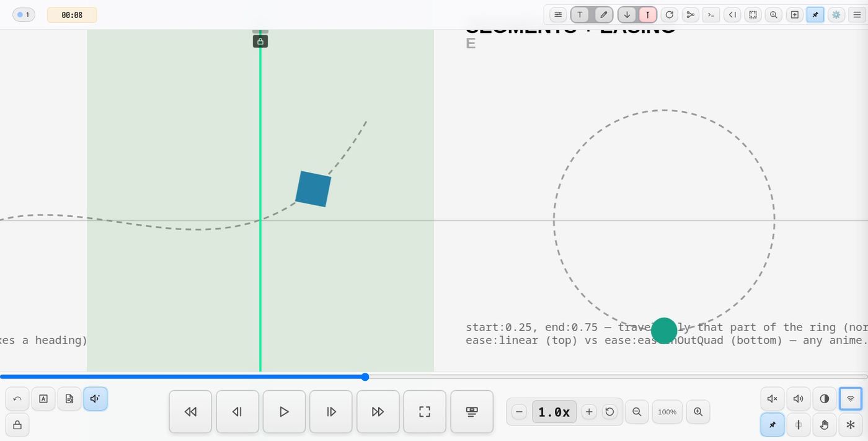Viewport: 868px width, 441px height.
Task: Select the down arrow mode option
Action: (x=627, y=15)
